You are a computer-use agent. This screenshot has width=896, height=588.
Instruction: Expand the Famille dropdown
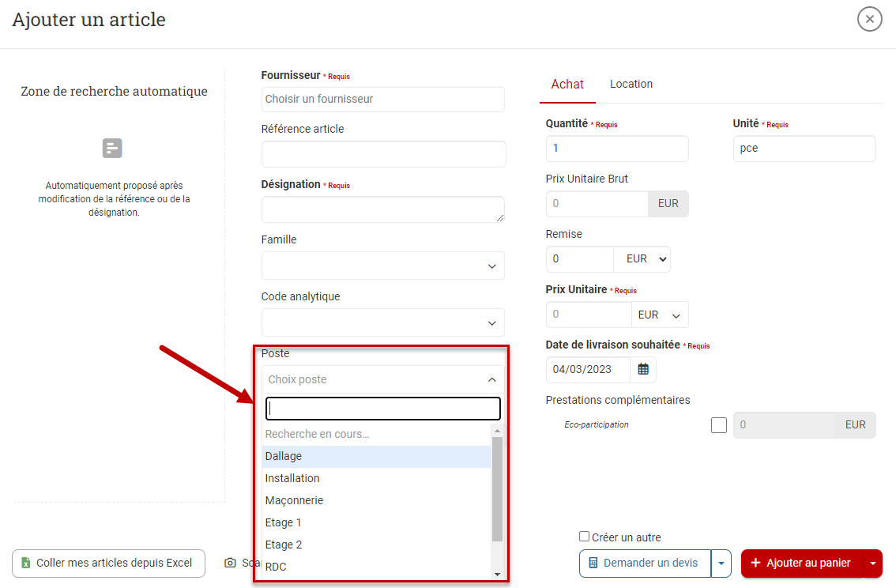click(382, 266)
